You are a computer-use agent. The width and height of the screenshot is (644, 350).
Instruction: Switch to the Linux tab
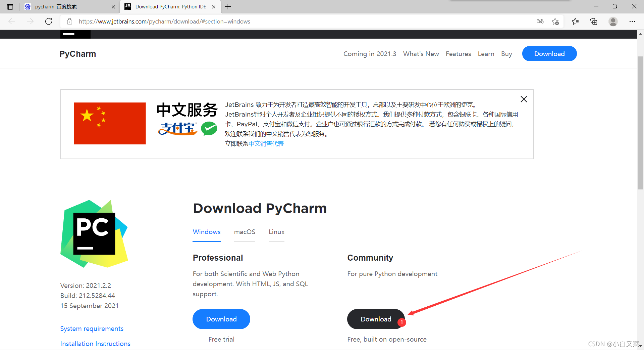pos(276,232)
